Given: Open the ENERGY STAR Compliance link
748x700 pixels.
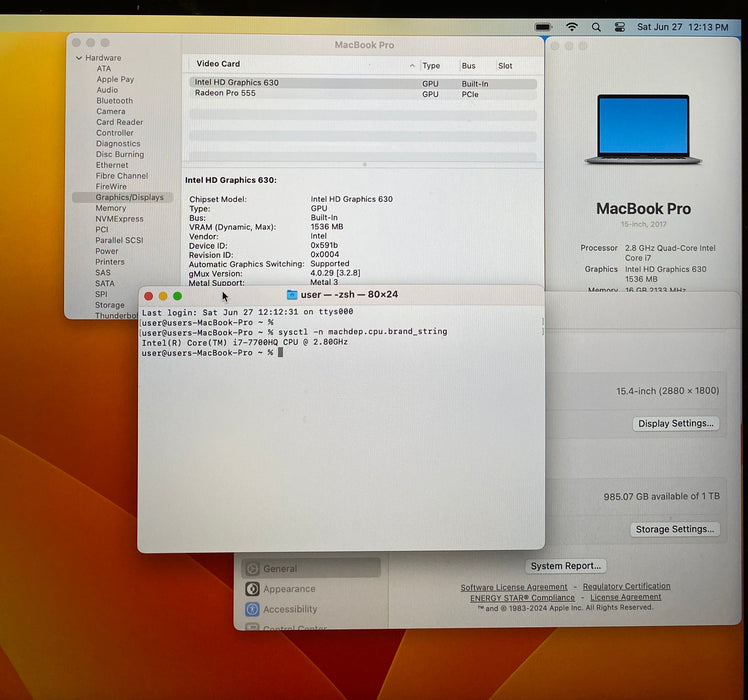Looking at the screenshot, I should point(522,598).
